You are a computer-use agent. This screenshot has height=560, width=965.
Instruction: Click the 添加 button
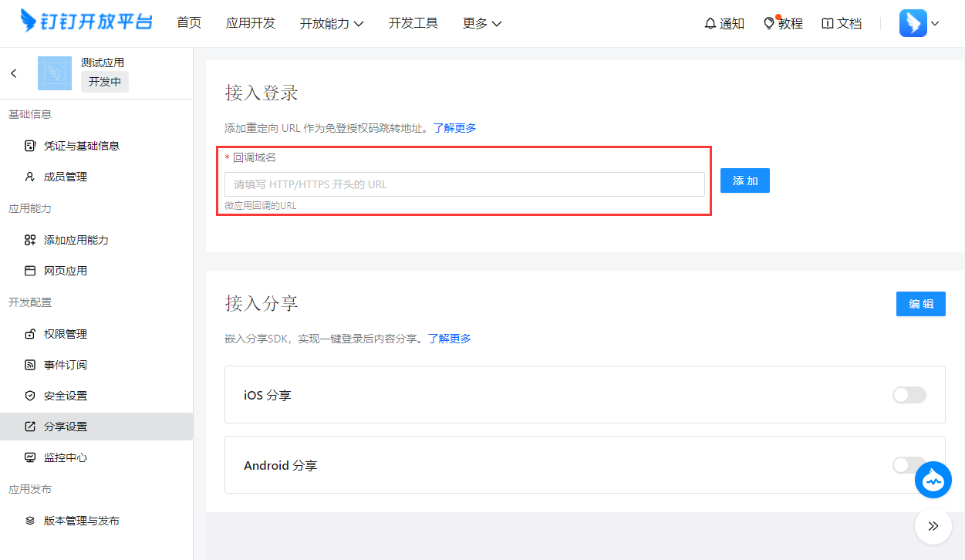744,180
